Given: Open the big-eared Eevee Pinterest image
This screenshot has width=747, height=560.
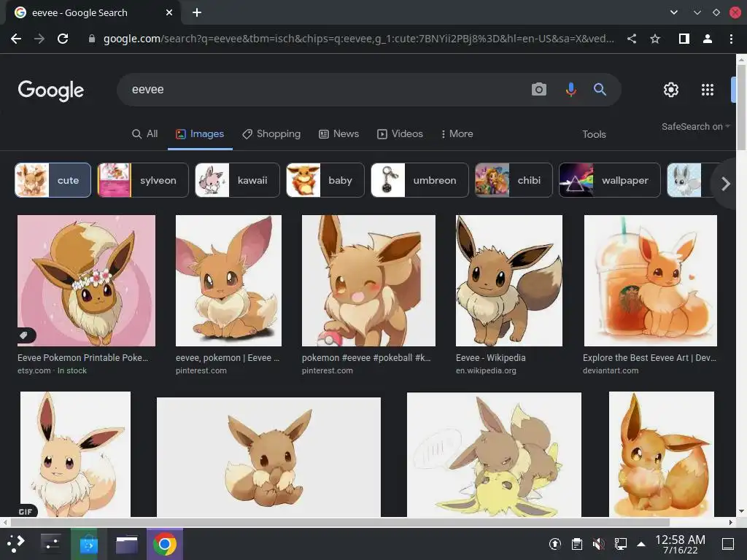Looking at the screenshot, I should 228,281.
